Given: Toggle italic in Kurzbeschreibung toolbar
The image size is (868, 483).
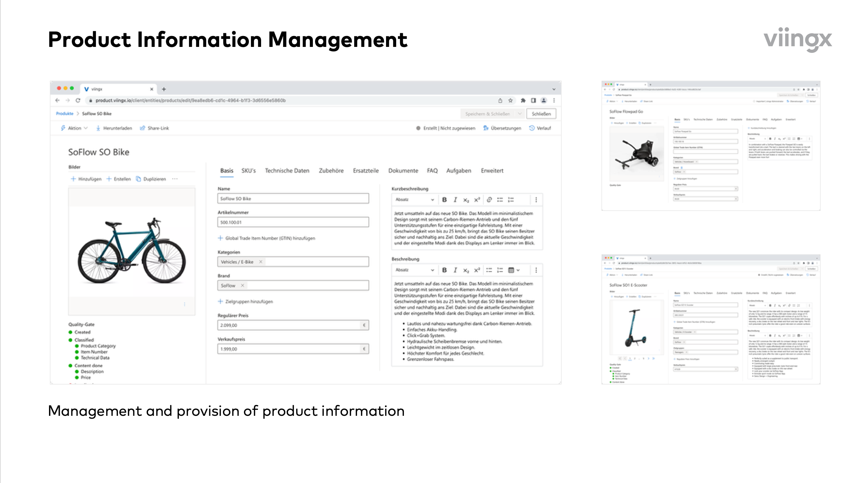Looking at the screenshot, I should pyautogui.click(x=455, y=200).
